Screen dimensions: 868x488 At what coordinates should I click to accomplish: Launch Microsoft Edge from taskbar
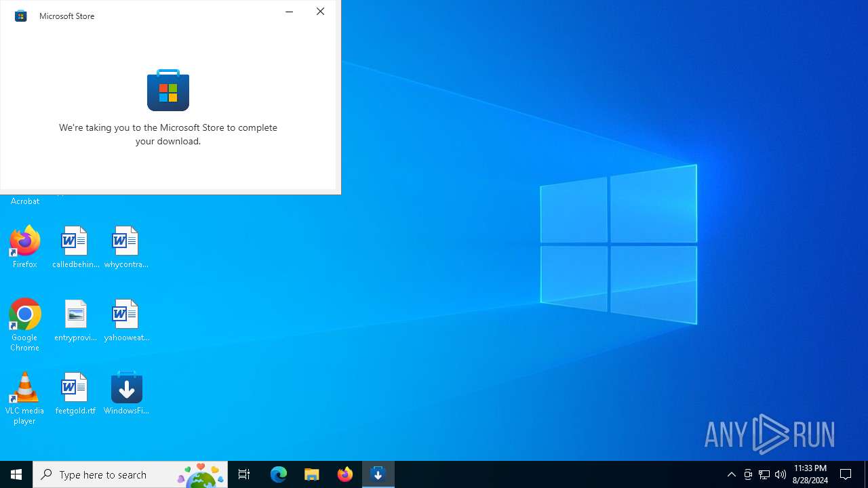(279, 474)
